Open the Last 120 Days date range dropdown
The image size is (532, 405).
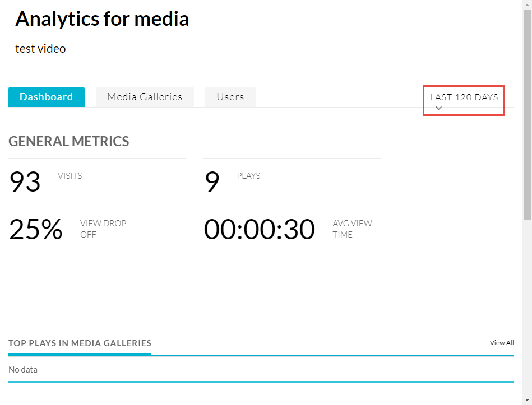click(x=464, y=97)
